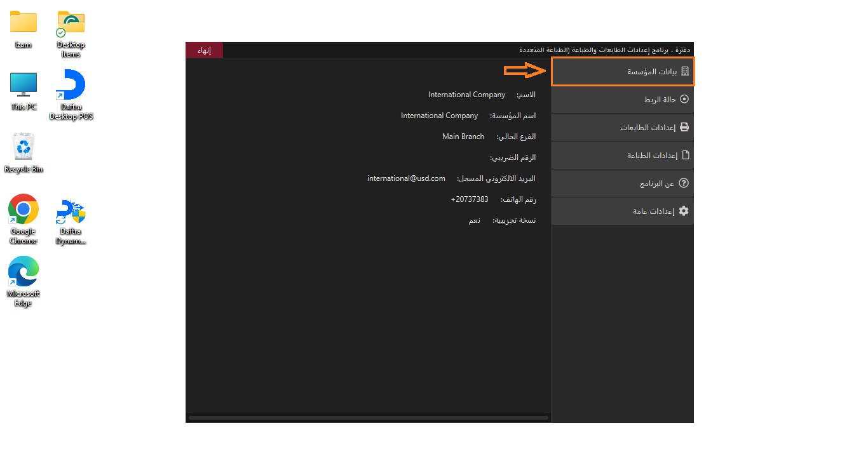Click the الرقم الضريبي label
Image resolution: width=868 pixels, height=454 pixels.
click(513, 157)
